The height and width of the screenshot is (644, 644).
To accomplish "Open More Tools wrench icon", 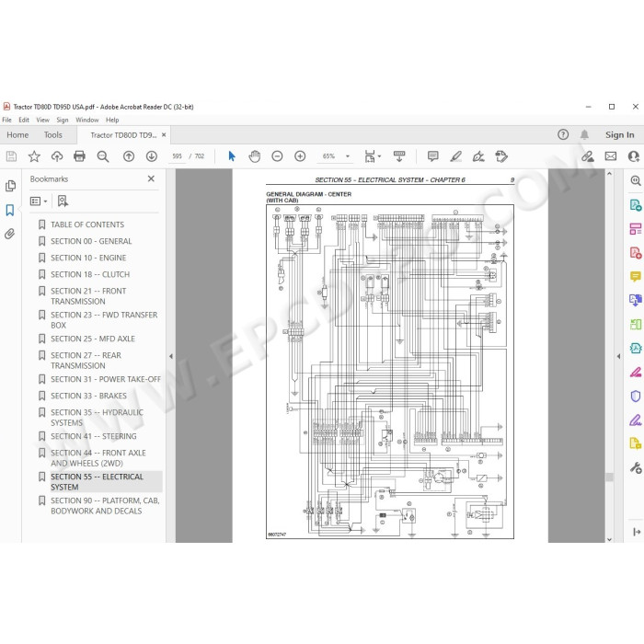I will point(636,467).
